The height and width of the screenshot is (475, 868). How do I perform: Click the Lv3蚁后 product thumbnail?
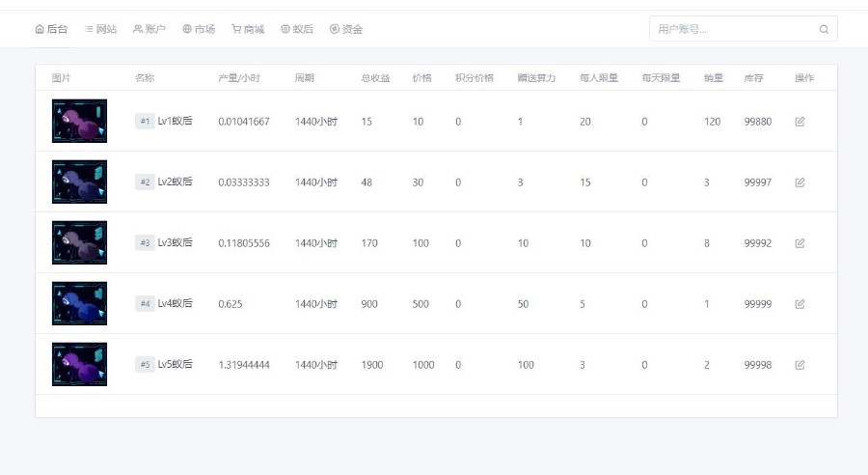click(79, 243)
